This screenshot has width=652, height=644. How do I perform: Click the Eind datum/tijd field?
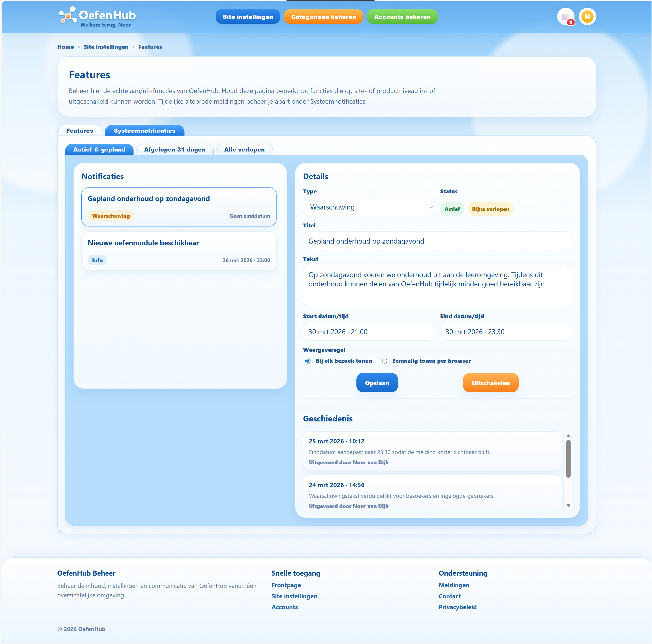point(506,331)
